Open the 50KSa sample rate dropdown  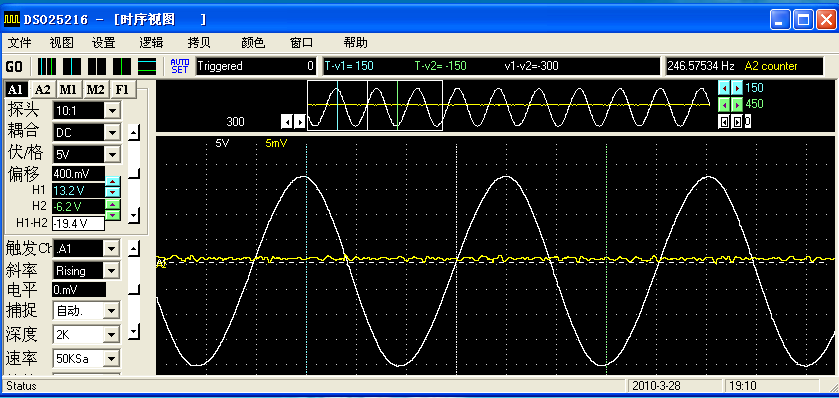112,358
